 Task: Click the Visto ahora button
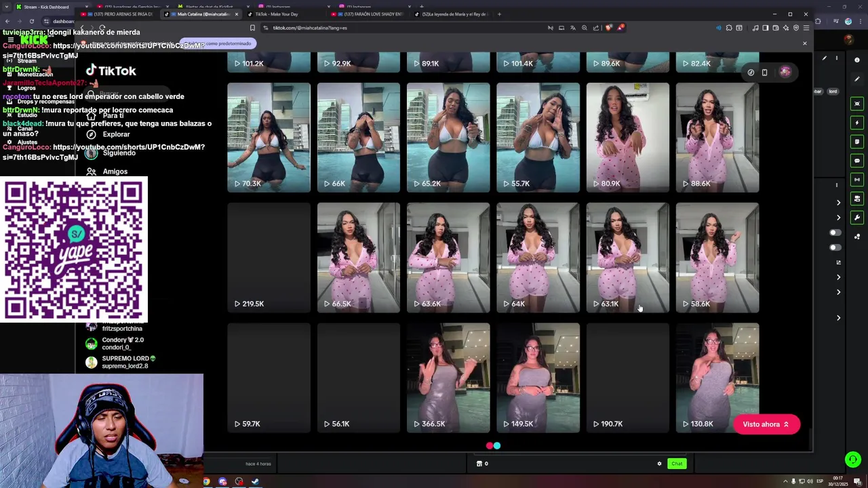click(x=766, y=424)
